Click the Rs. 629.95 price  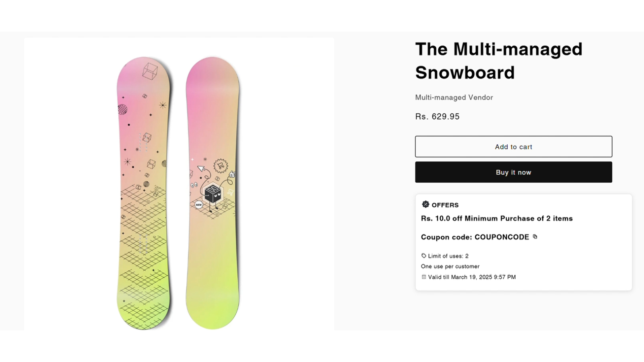[438, 117]
